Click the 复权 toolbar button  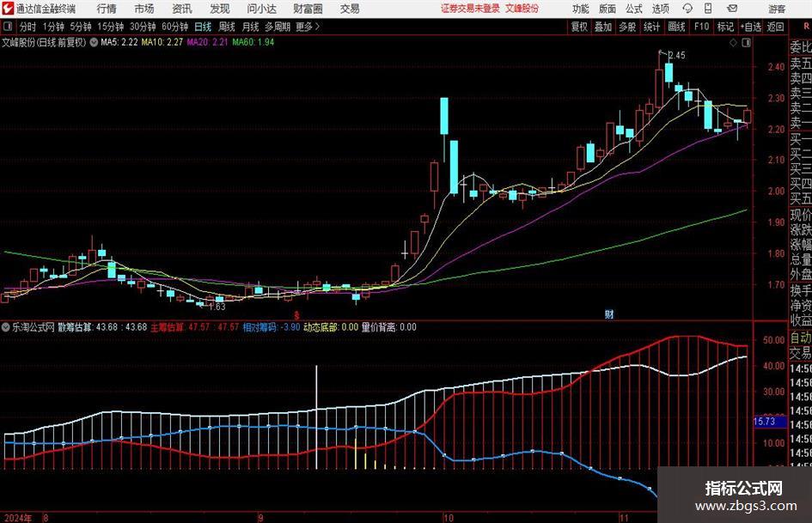(579, 27)
